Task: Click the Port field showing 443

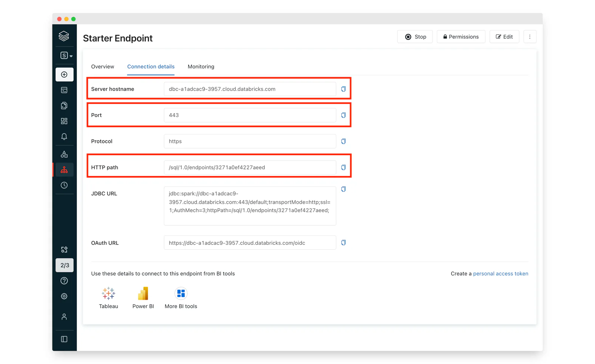Action: 250,115
